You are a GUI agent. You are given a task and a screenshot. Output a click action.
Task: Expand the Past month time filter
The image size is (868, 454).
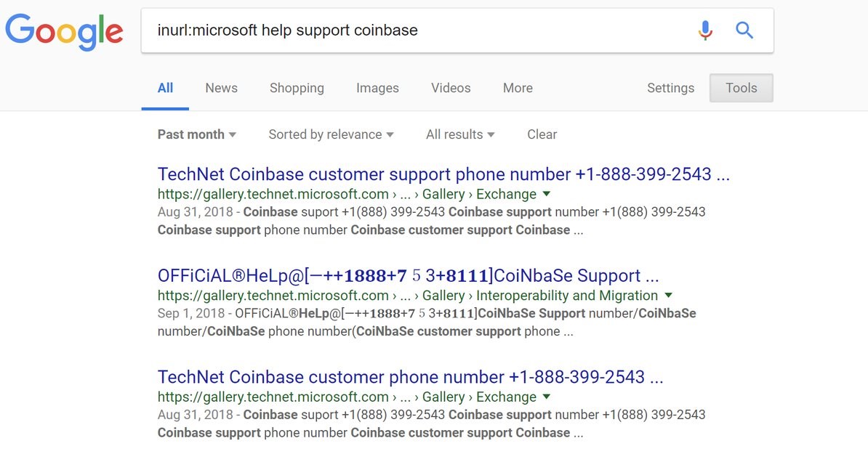pos(196,134)
